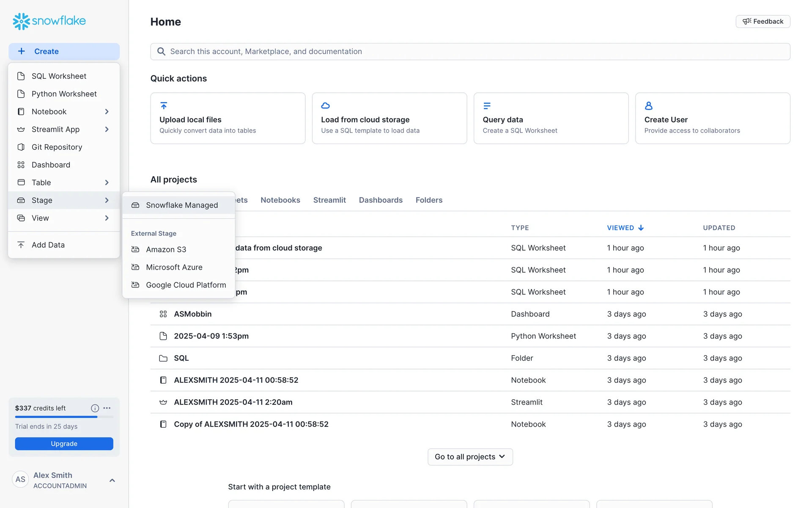Expand the Notebook submenu arrow
The width and height of the screenshot is (812, 508).
[x=107, y=112]
